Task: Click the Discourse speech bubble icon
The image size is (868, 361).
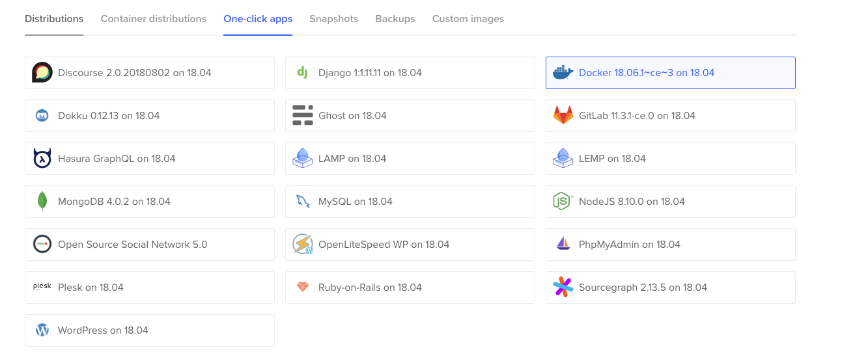Action: click(42, 73)
